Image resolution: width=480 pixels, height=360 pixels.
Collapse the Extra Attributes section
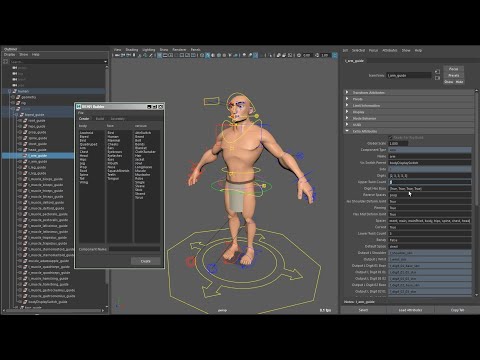tap(347, 131)
